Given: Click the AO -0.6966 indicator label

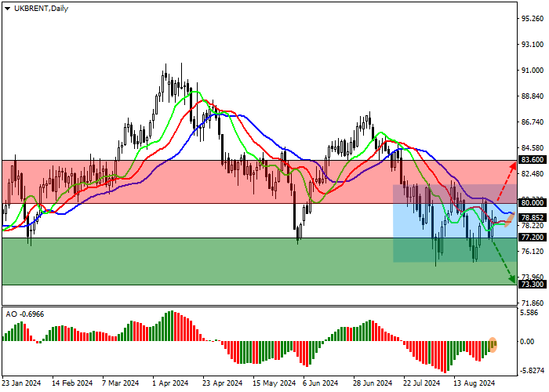Looking at the screenshot, I should (x=25, y=314).
